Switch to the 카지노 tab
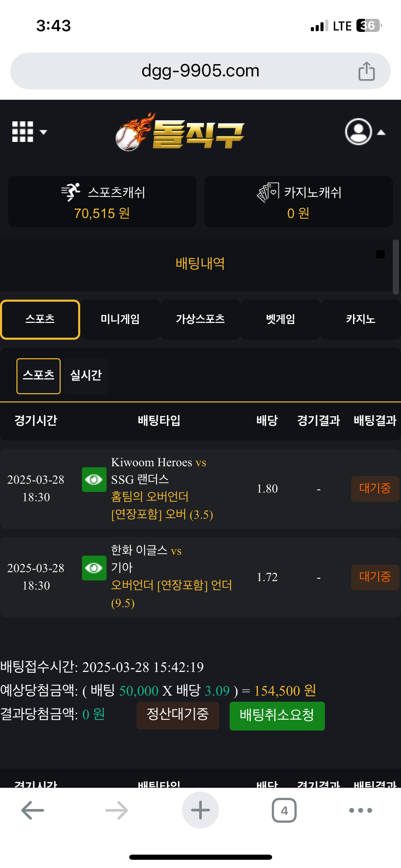The image size is (401, 868). tap(361, 320)
